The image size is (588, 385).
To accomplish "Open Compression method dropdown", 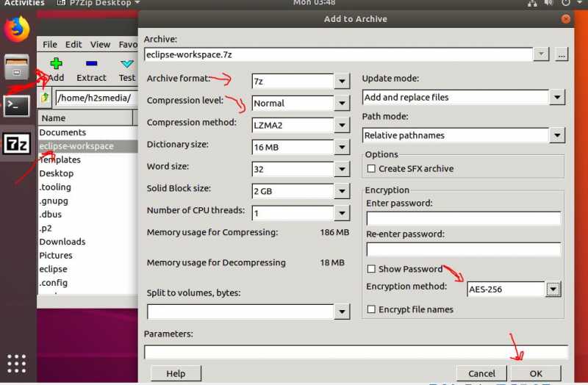I will (342, 125).
